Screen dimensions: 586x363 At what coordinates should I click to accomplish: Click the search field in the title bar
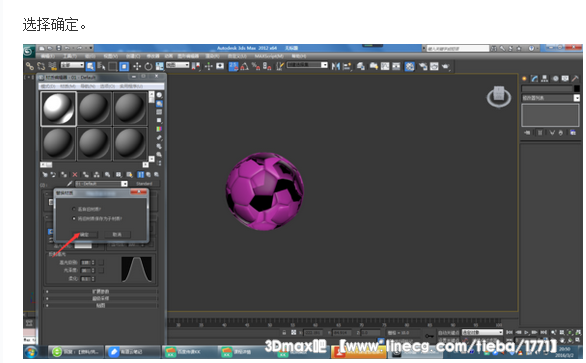458,49
